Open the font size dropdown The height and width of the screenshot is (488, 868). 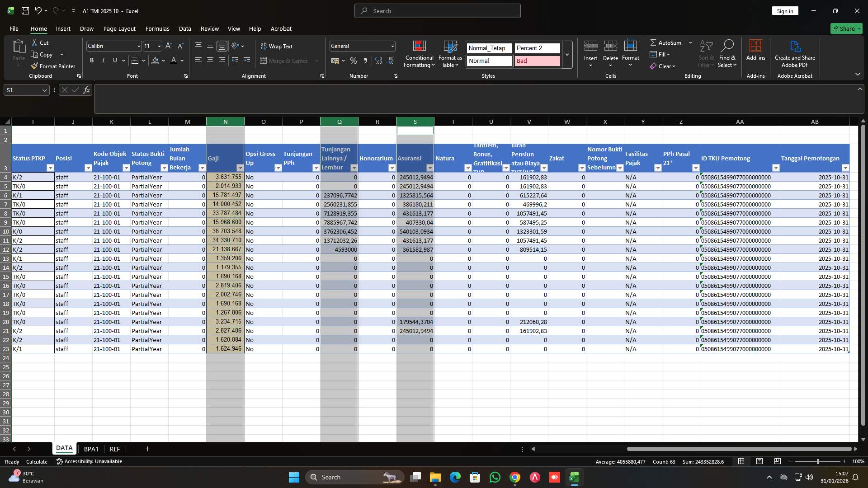(158, 46)
